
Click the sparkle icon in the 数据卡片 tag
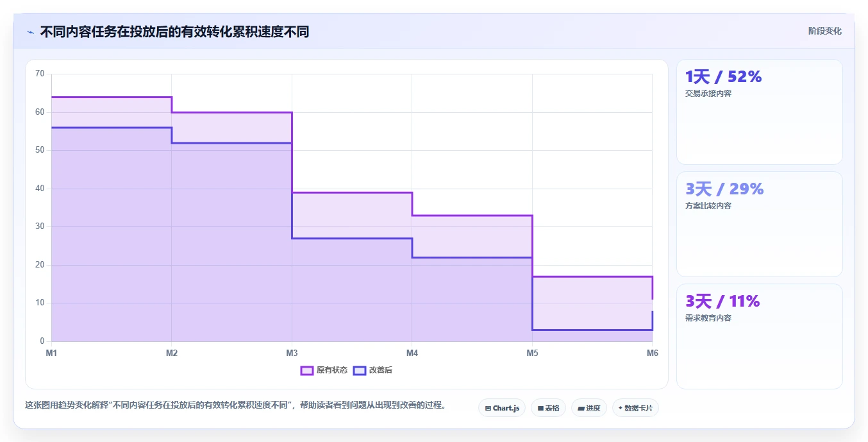point(620,408)
